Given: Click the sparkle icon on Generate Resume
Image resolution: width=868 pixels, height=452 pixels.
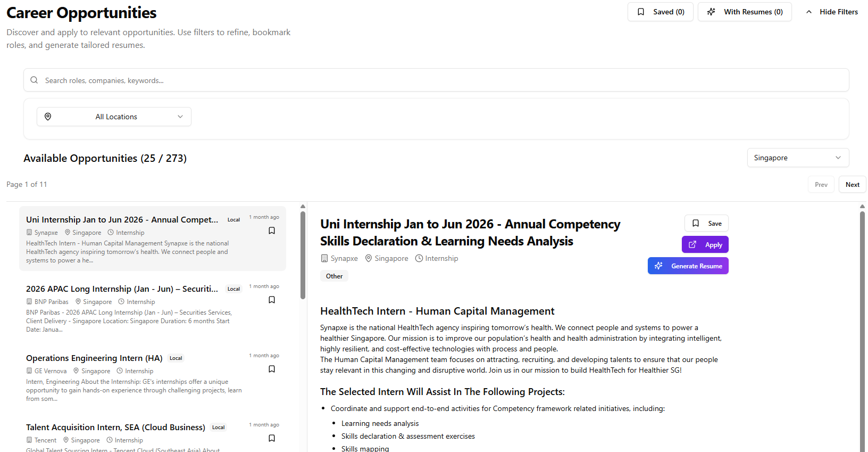Looking at the screenshot, I should pos(658,266).
